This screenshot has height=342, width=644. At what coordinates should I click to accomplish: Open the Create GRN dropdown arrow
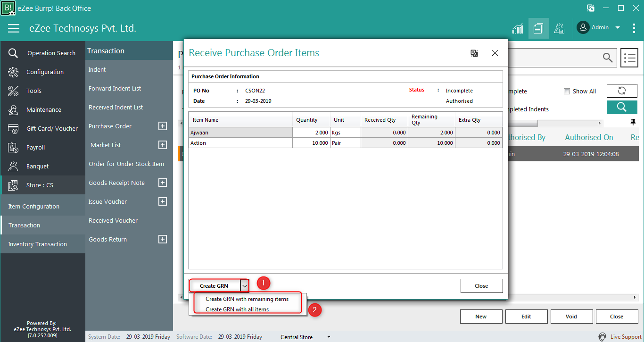point(244,286)
